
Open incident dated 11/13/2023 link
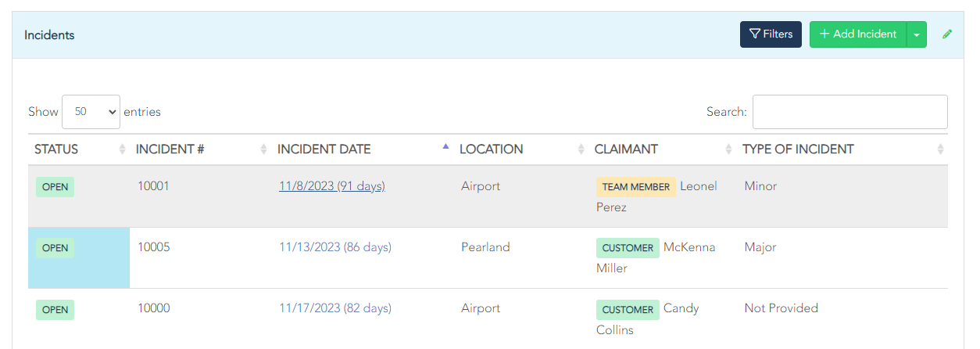pos(334,247)
